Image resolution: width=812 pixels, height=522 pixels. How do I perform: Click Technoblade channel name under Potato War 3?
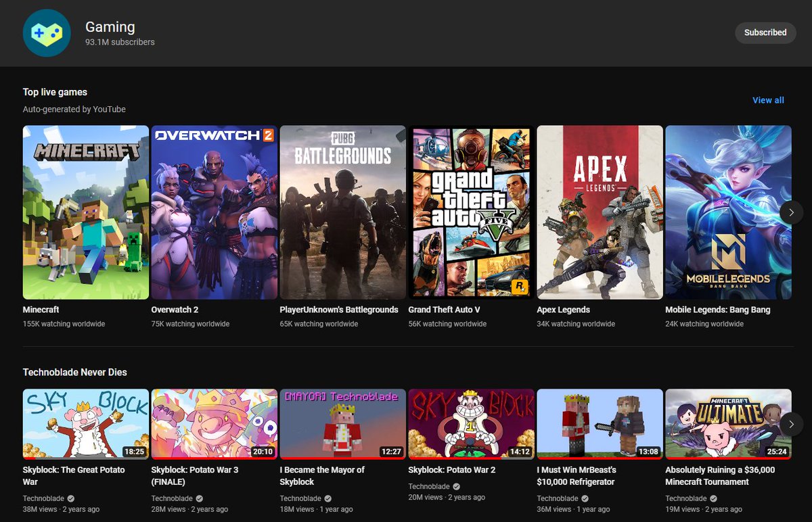coord(172,499)
